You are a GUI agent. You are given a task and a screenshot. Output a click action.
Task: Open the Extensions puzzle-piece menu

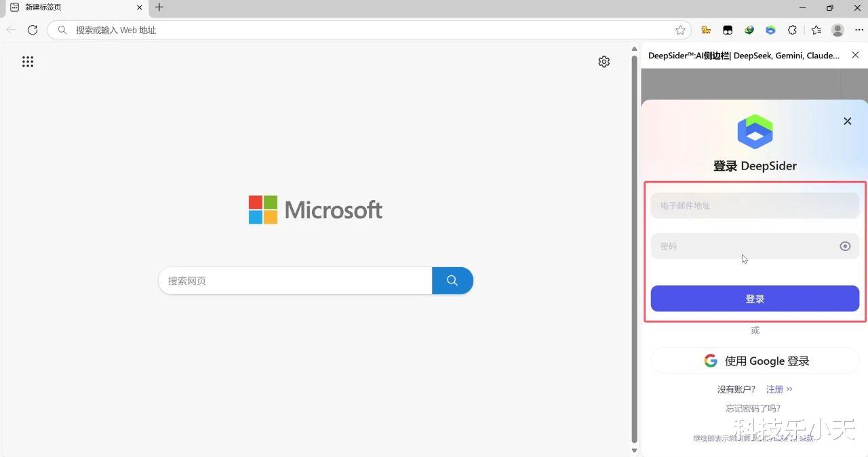point(792,30)
